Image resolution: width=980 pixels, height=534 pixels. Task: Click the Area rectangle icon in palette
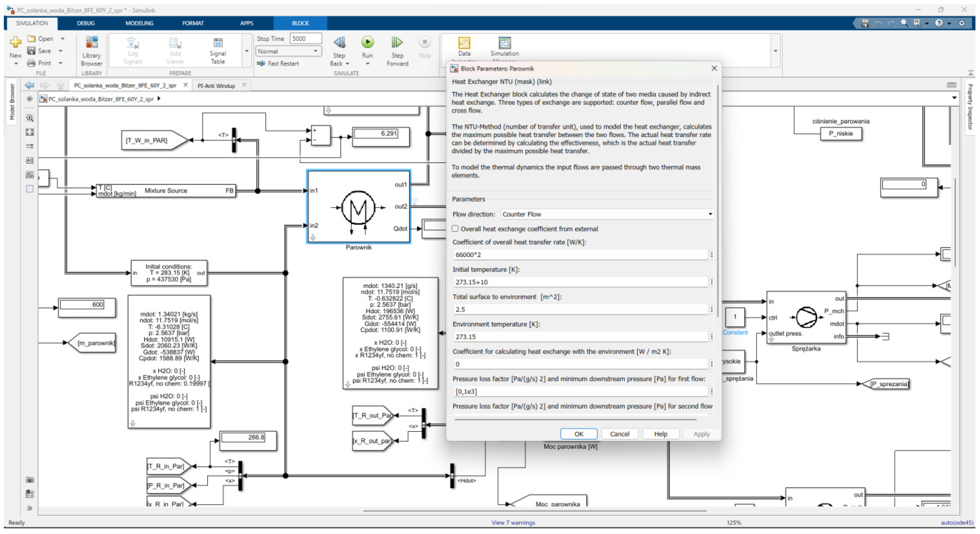30,189
